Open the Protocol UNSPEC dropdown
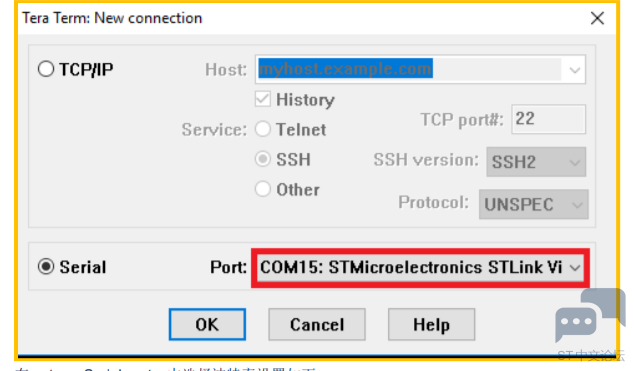The image size is (634, 371). pyautogui.click(x=534, y=204)
